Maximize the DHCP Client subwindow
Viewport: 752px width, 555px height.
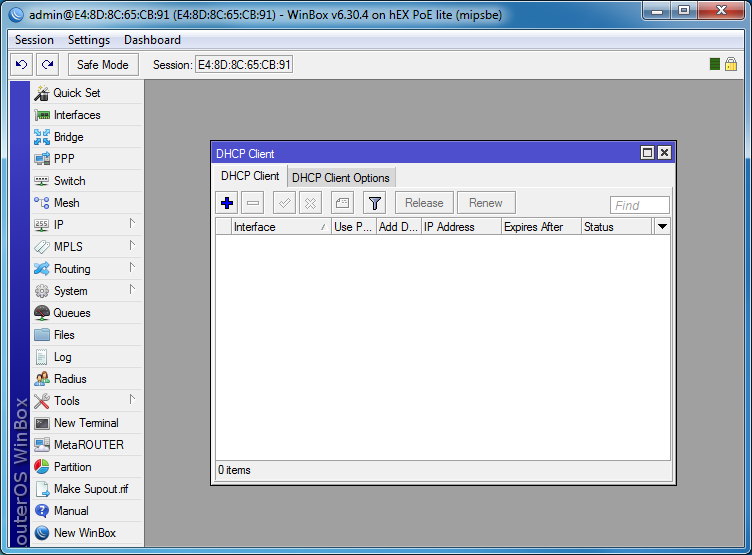coord(647,153)
